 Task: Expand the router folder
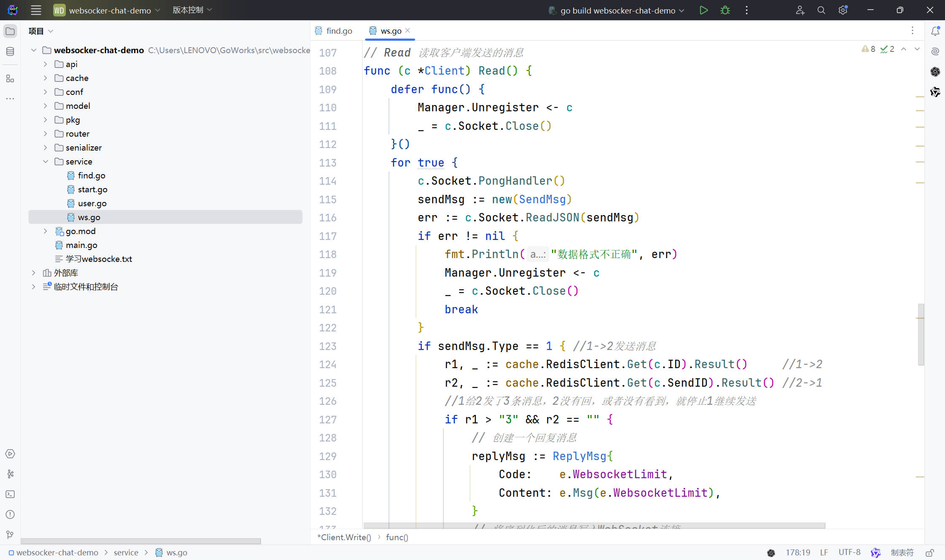(x=46, y=134)
